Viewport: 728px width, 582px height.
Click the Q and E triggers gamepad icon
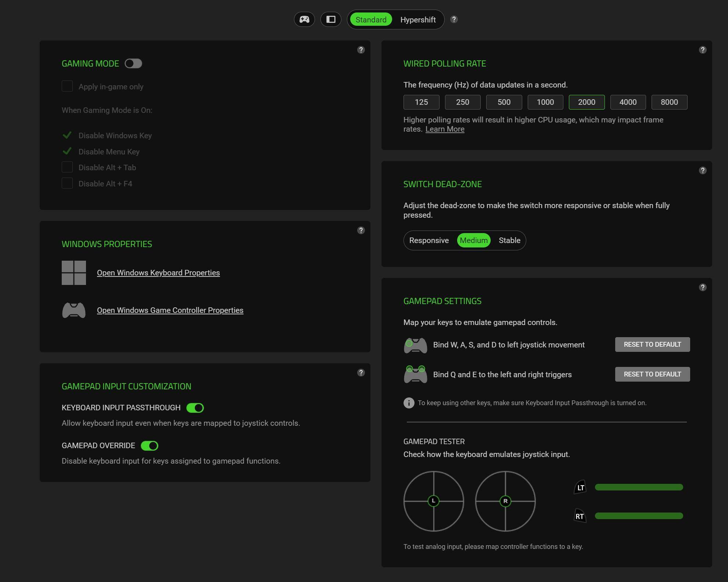click(415, 375)
